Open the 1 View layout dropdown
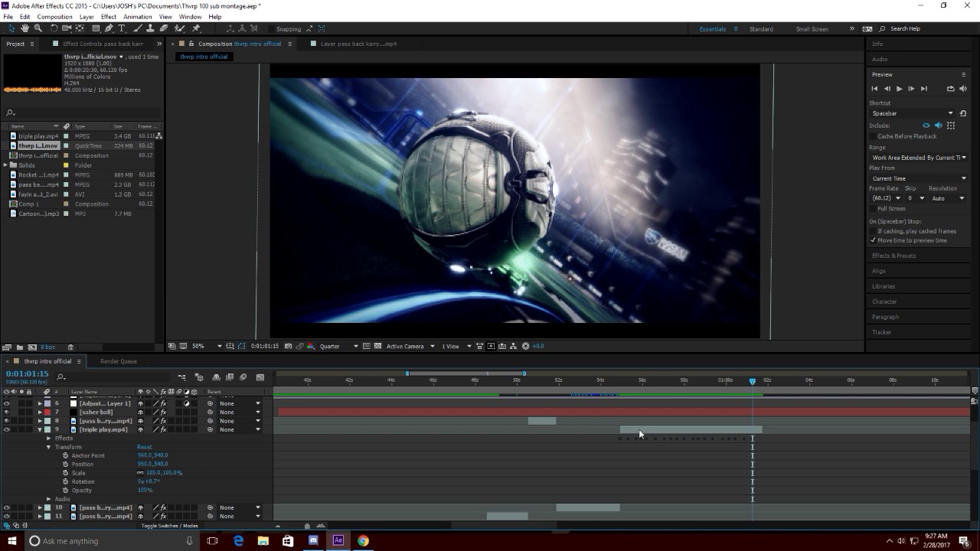Screen dimensions: 980x551 coord(456,346)
